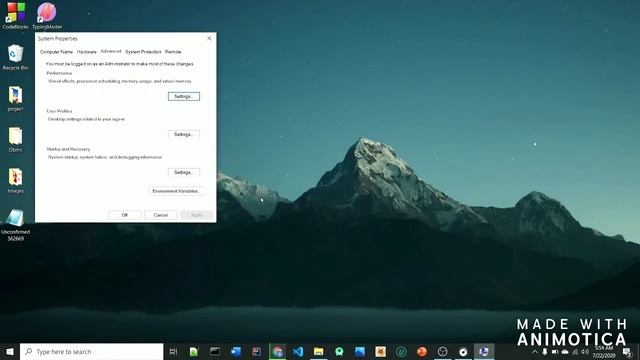
Task: Open User Profiles Settings button
Action: [184, 134]
